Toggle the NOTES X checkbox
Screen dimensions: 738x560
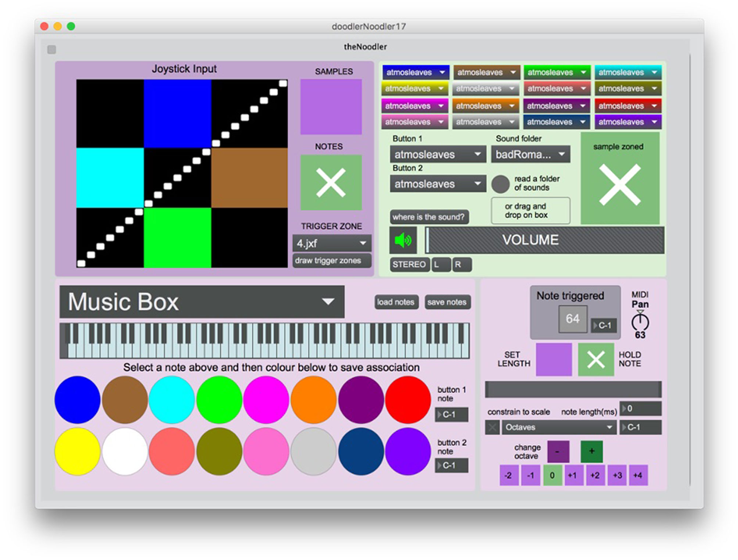(x=331, y=182)
